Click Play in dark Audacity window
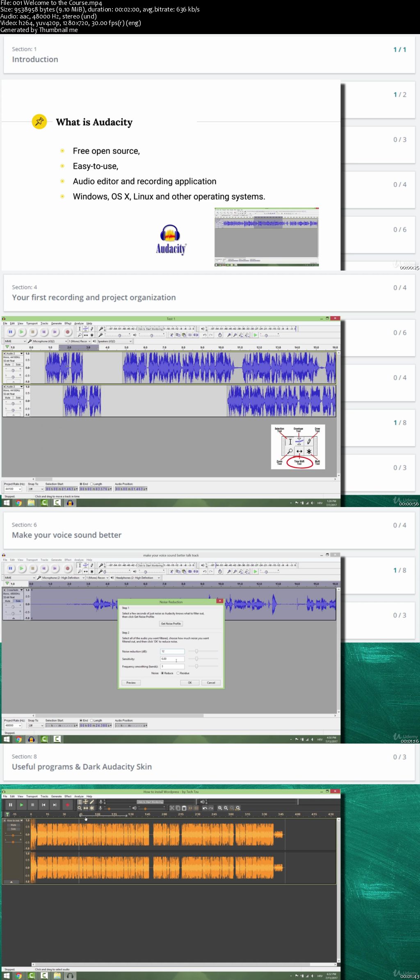Screen dimensions: 420x980 [x=22, y=805]
